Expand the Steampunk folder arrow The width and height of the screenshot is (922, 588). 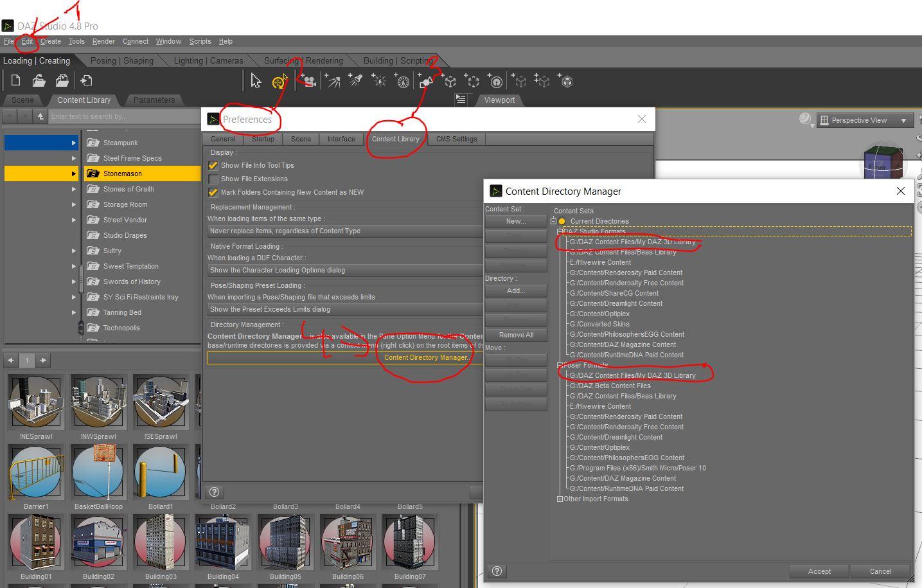[x=74, y=143]
